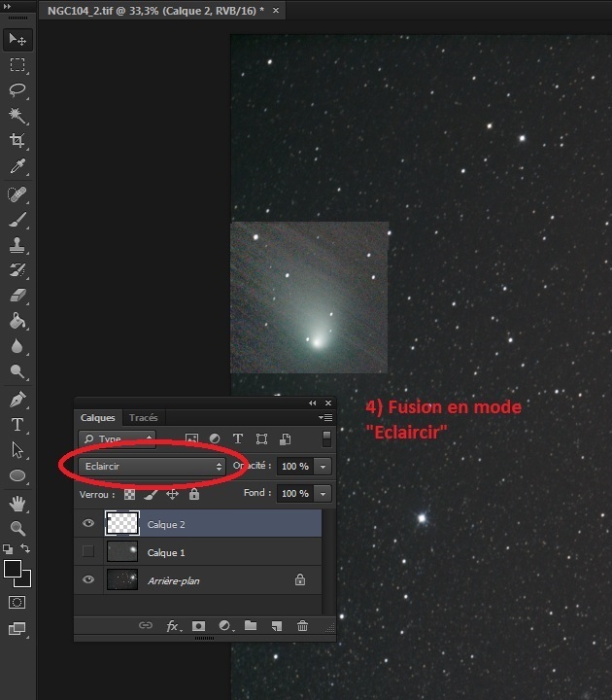Screen dimensions: 612x700
Task: Show the Calque 1 layer
Action: 88,551
